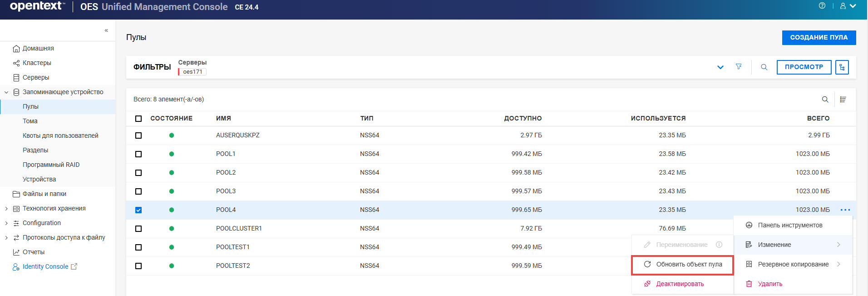The image size is (868, 296).
Task: Toggle the select-all header checkbox
Action: click(138, 119)
